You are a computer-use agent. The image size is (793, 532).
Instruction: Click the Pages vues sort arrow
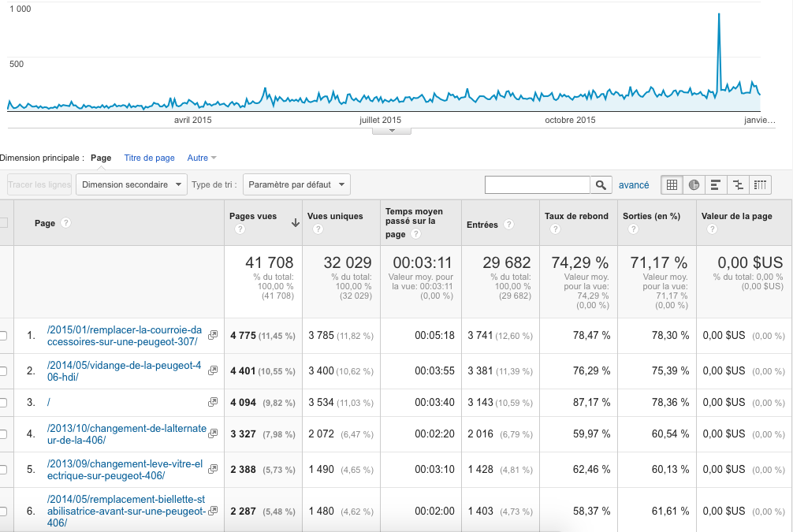pos(295,223)
